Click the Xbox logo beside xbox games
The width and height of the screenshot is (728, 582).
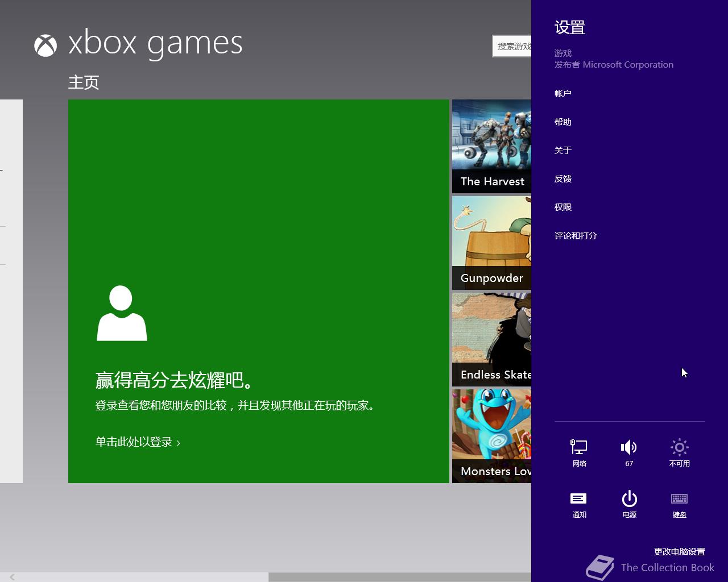45,46
